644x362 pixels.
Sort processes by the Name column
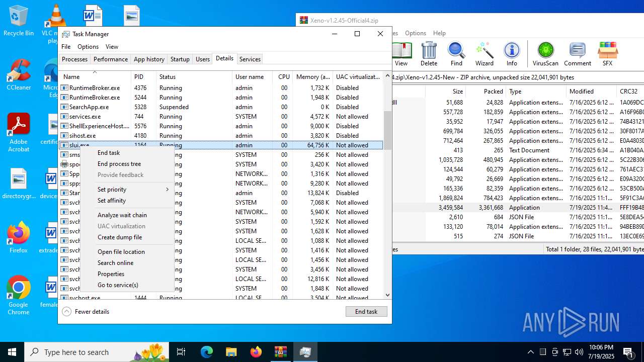(95, 77)
